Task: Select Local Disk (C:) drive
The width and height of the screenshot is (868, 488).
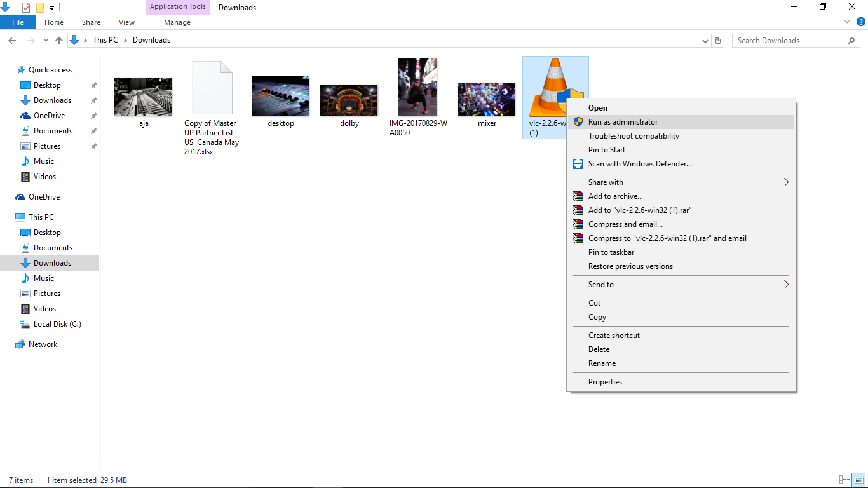Action: tap(57, 324)
